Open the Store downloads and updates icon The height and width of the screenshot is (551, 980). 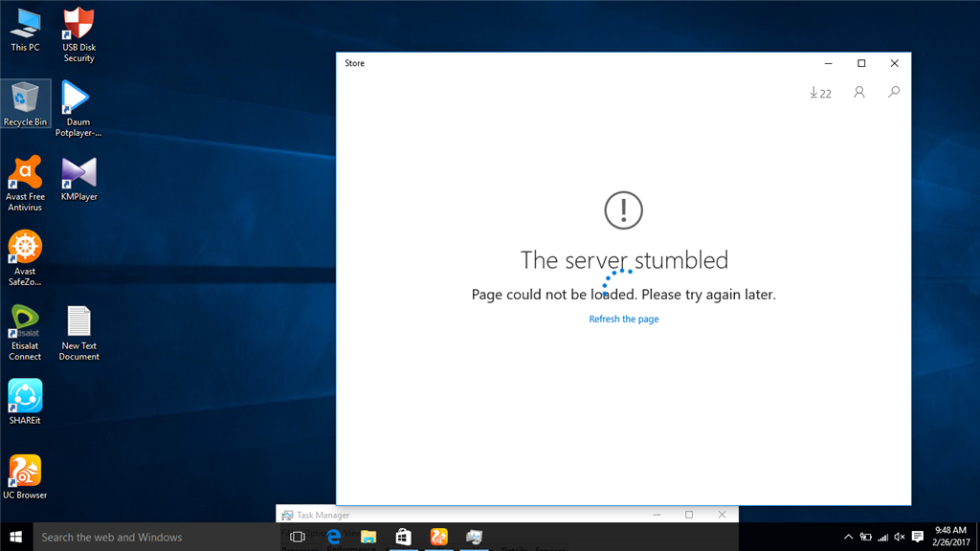820,93
